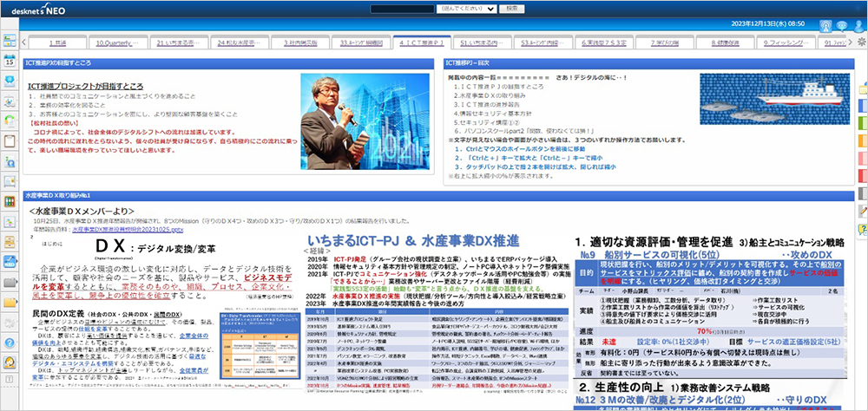
Task: Click the gray gear icon in the left sidebar
Action: point(10,322)
